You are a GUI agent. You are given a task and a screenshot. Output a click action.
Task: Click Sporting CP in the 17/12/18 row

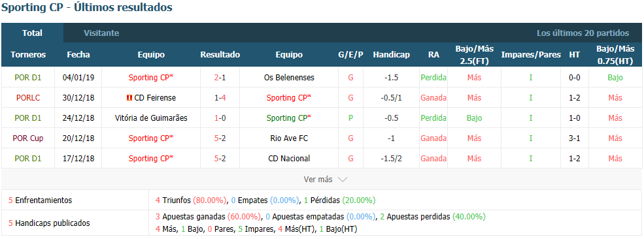151,159
